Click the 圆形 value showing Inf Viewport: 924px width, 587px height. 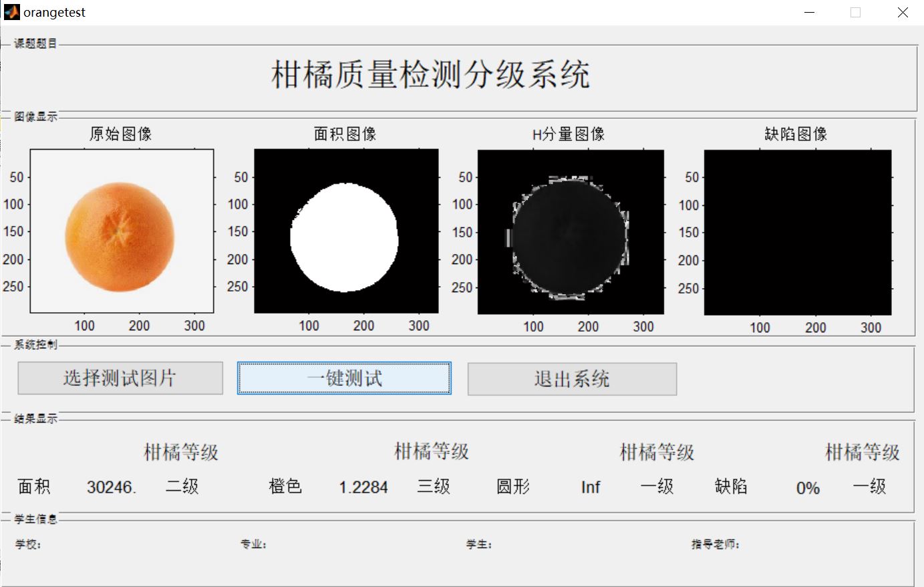pyautogui.click(x=590, y=487)
